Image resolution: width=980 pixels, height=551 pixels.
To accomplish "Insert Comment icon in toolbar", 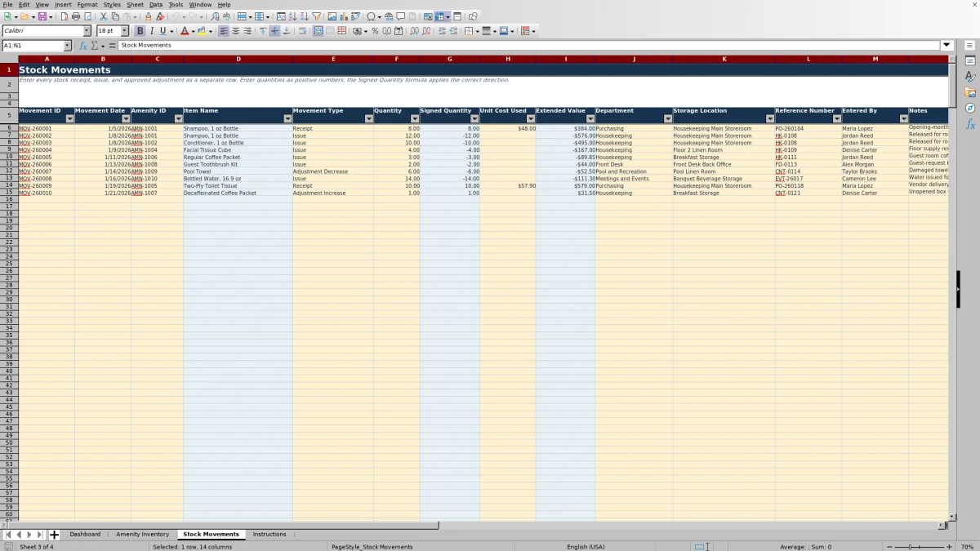I will coord(401,16).
